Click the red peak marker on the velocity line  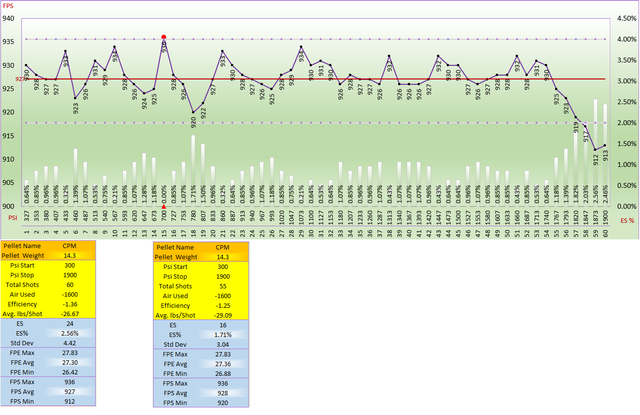click(164, 37)
